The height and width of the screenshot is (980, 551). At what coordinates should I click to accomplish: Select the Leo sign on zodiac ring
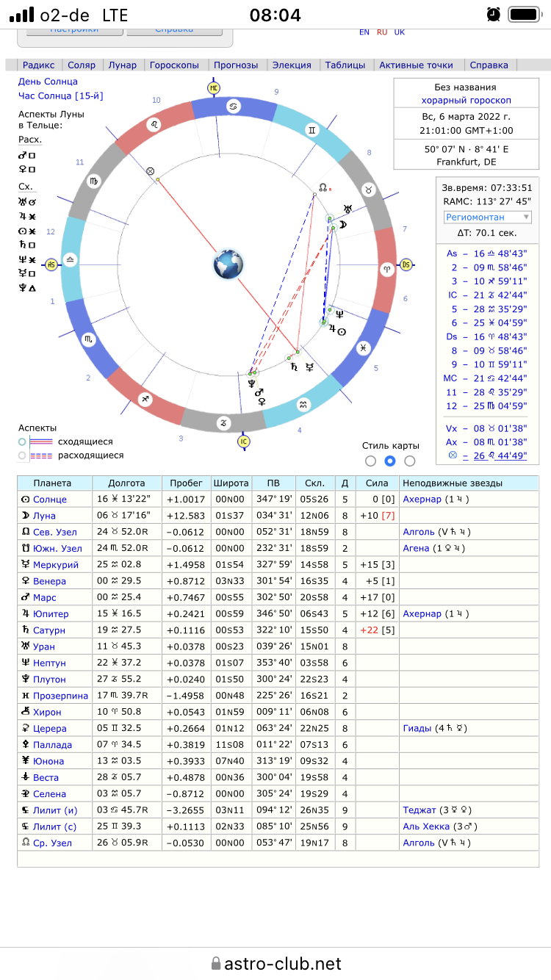click(154, 123)
